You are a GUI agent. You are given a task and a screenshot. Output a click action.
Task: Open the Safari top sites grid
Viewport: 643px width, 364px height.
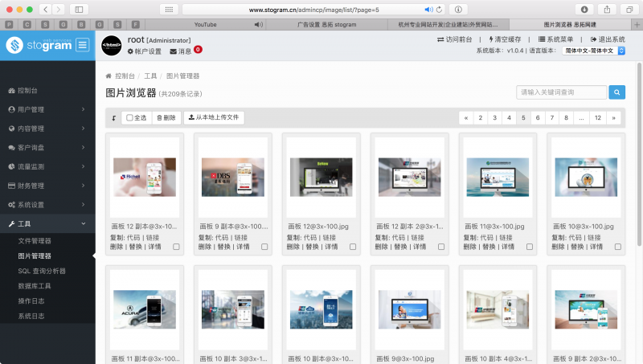pyautogui.click(x=169, y=10)
